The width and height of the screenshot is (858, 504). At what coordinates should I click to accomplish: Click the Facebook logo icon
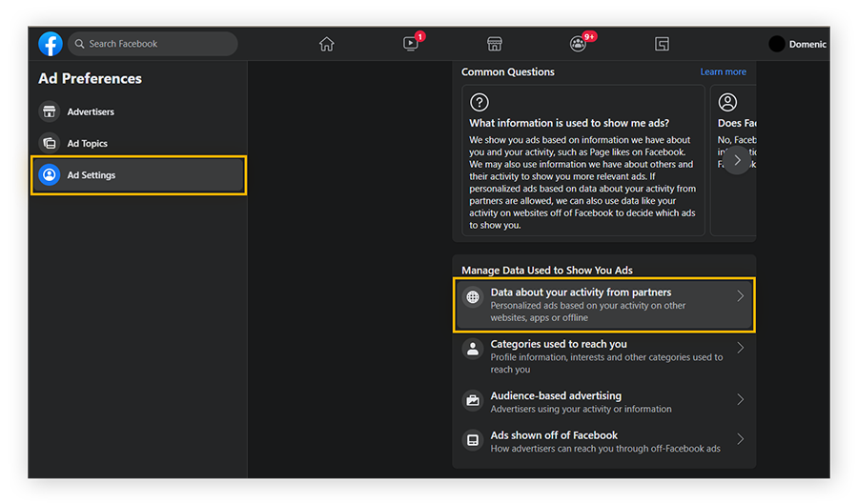pyautogui.click(x=51, y=44)
